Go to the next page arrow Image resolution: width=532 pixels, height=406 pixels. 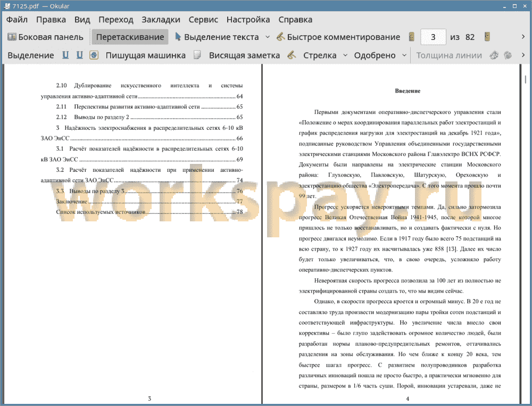[x=487, y=37]
